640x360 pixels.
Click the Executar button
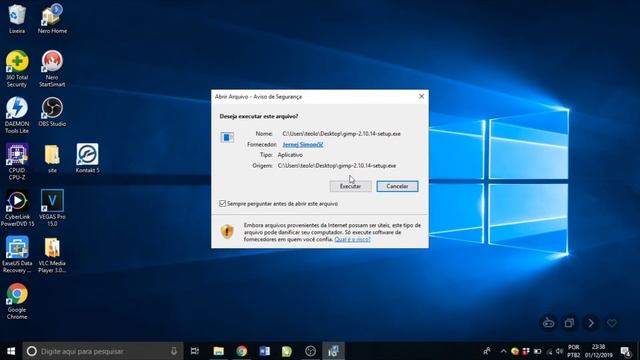click(350, 186)
